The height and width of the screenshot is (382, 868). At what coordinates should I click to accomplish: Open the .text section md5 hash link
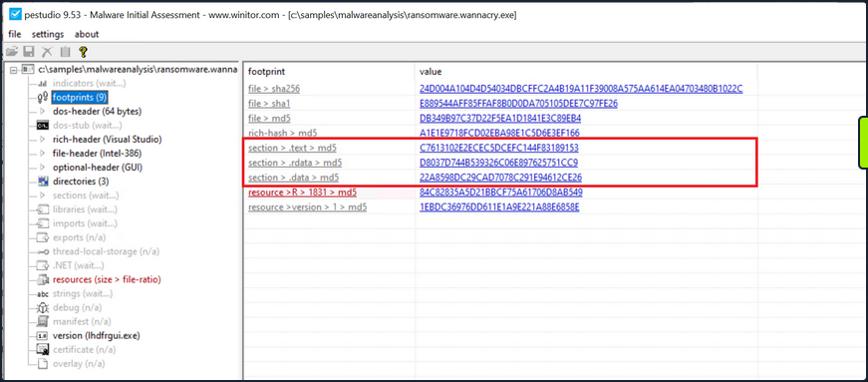tap(498, 148)
